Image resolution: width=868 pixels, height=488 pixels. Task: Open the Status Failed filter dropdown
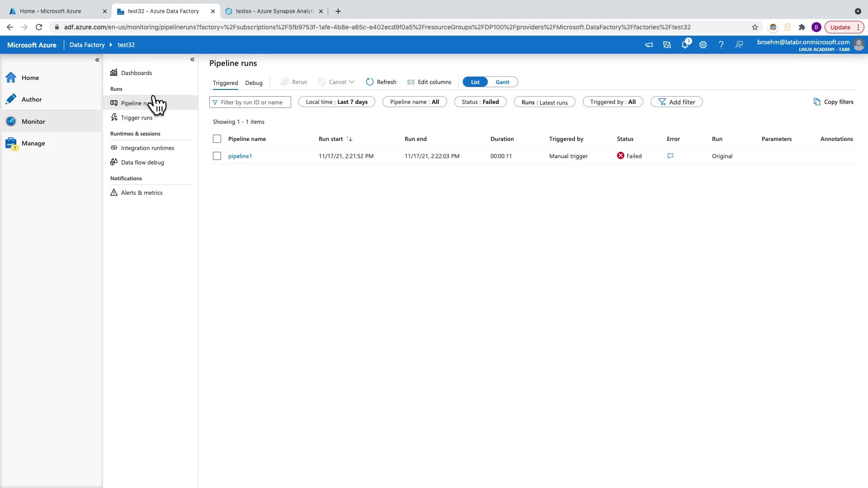click(480, 102)
